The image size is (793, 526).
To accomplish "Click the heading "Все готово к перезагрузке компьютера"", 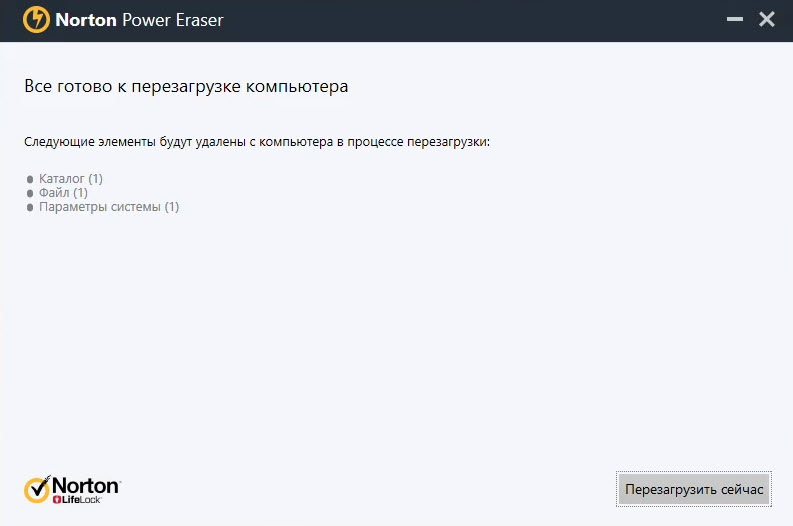I will (186, 87).
